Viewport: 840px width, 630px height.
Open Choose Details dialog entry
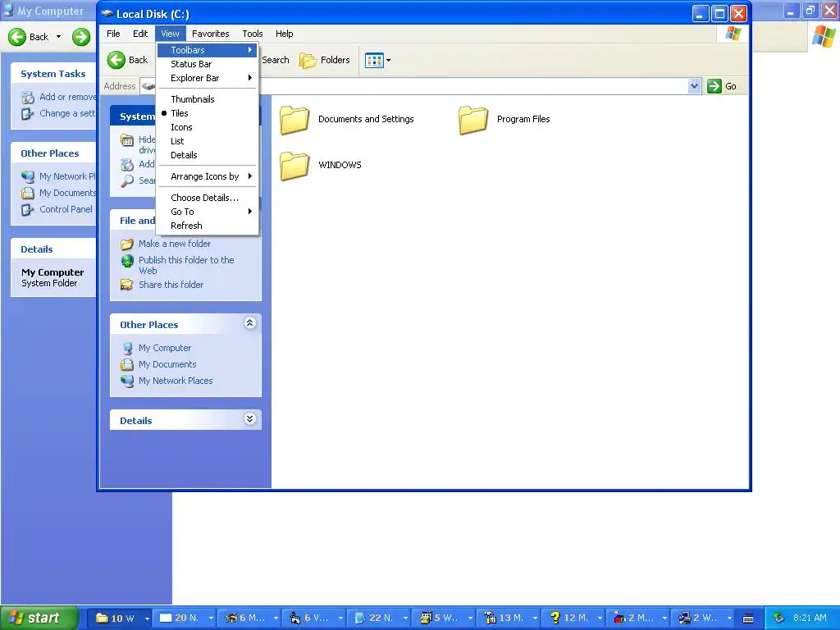point(208,198)
